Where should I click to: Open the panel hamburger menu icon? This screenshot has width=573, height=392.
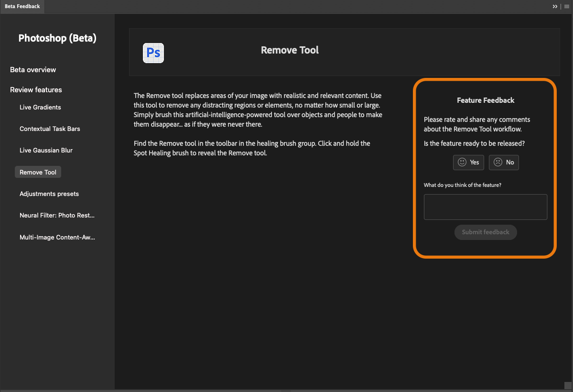566,6
